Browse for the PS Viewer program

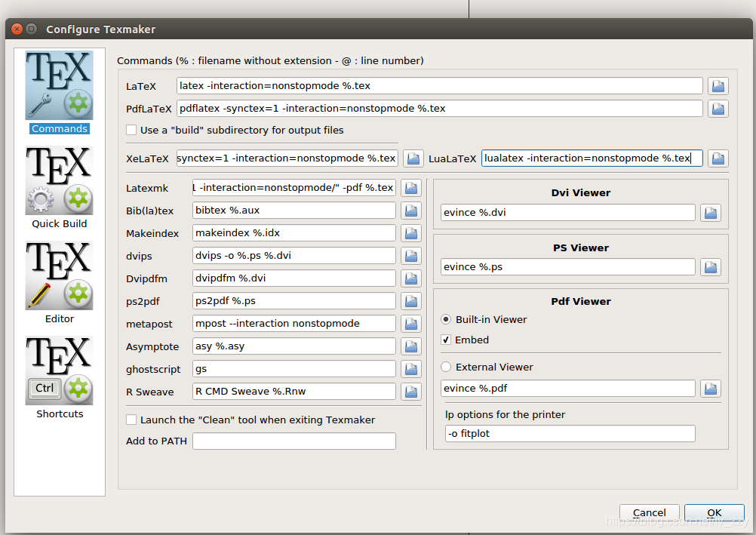pos(711,267)
